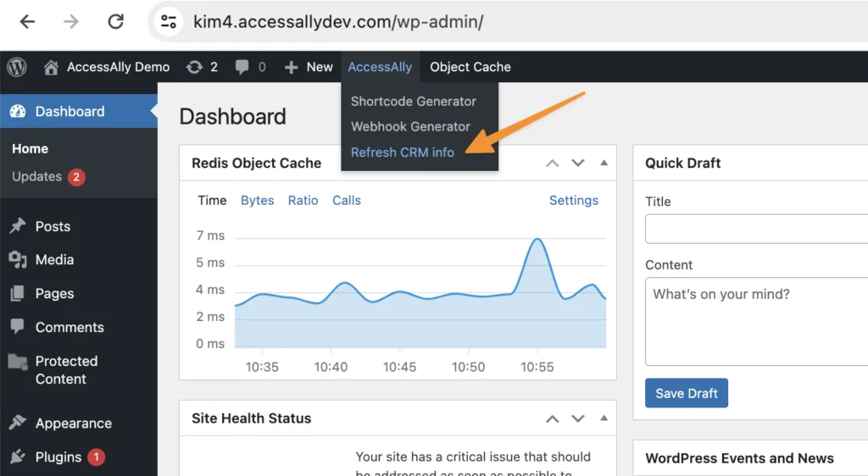
Task: Click the Dashboard gauge icon in sidebar
Action: click(18, 111)
